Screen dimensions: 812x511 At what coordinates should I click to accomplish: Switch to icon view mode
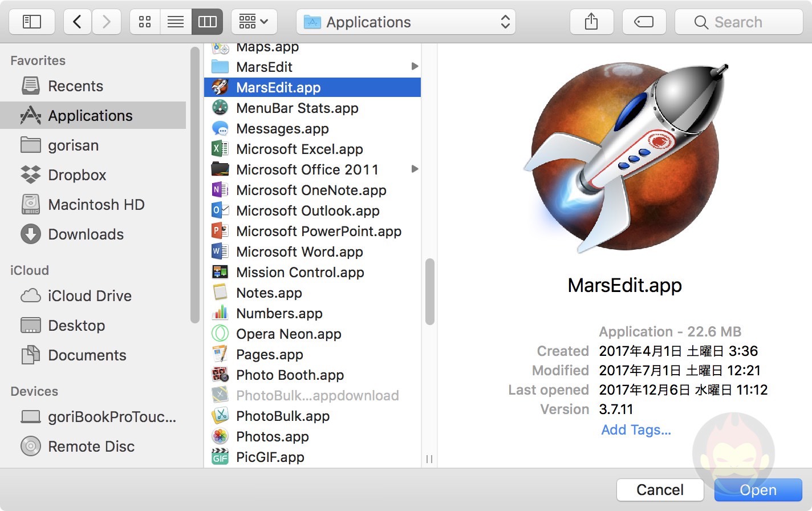[x=144, y=21]
